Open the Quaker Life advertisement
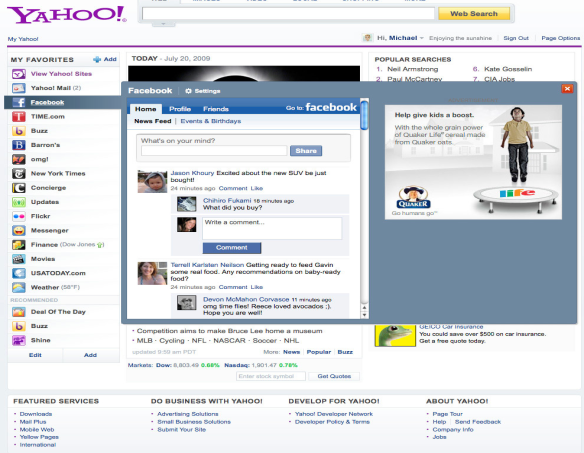This screenshot has height=453, width=584. [473, 162]
